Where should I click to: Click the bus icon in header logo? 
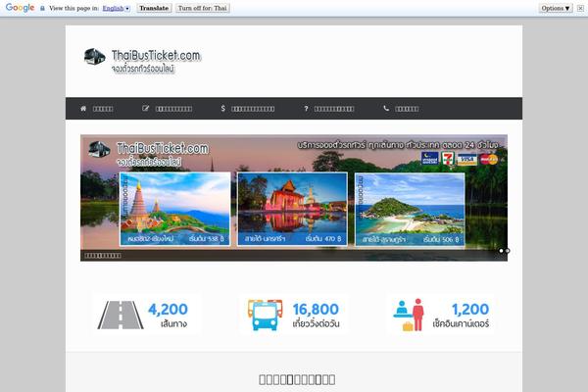pyautogui.click(x=94, y=57)
